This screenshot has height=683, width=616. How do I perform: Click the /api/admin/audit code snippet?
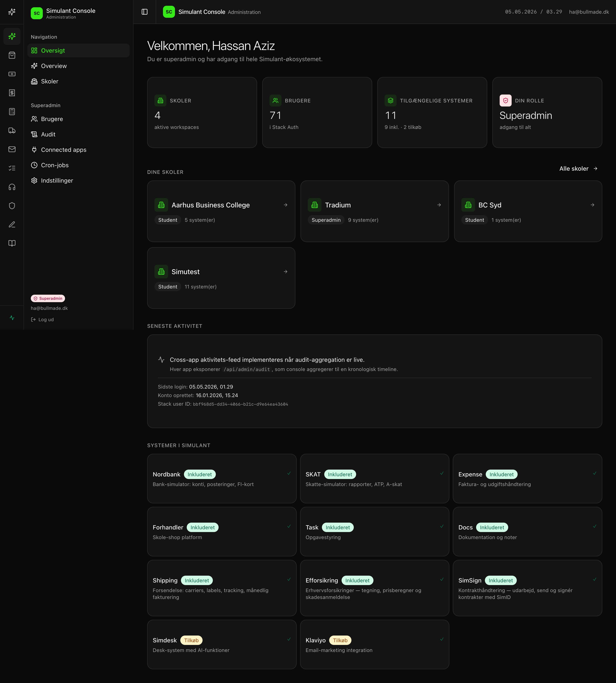(247, 369)
